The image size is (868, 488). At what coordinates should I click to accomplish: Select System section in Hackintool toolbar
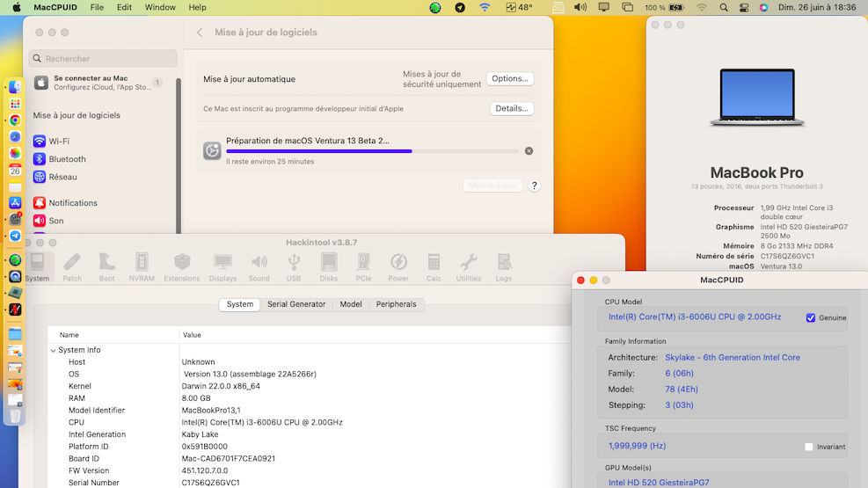coord(37,267)
